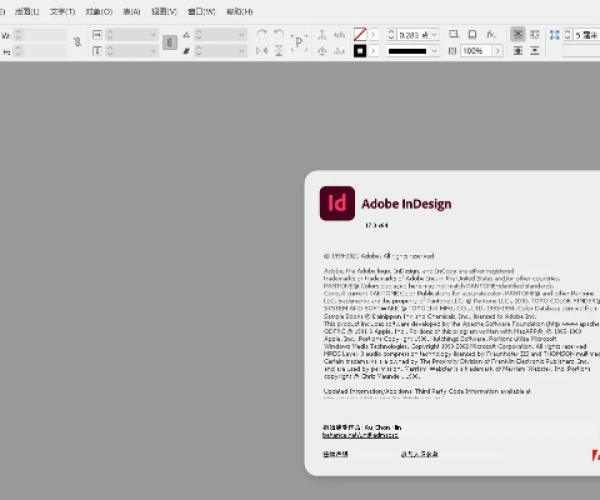
Task: Expand the stroke color options arrow
Action: 373,50
